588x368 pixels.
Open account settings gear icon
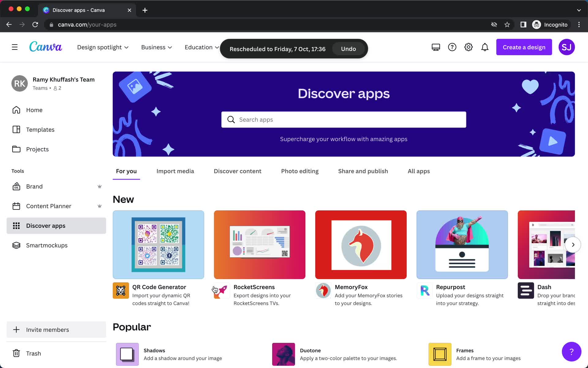469,47
